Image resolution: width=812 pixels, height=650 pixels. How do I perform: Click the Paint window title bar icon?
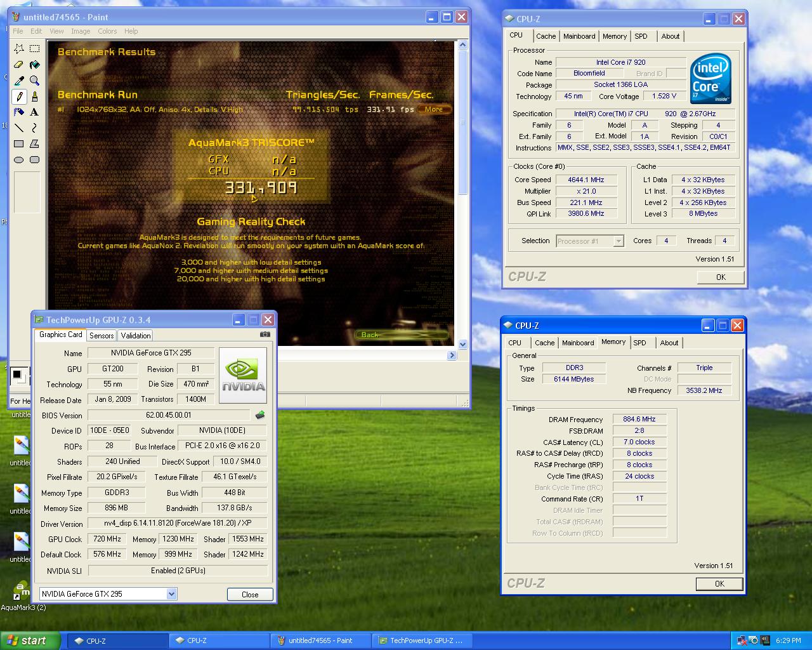pos(16,17)
